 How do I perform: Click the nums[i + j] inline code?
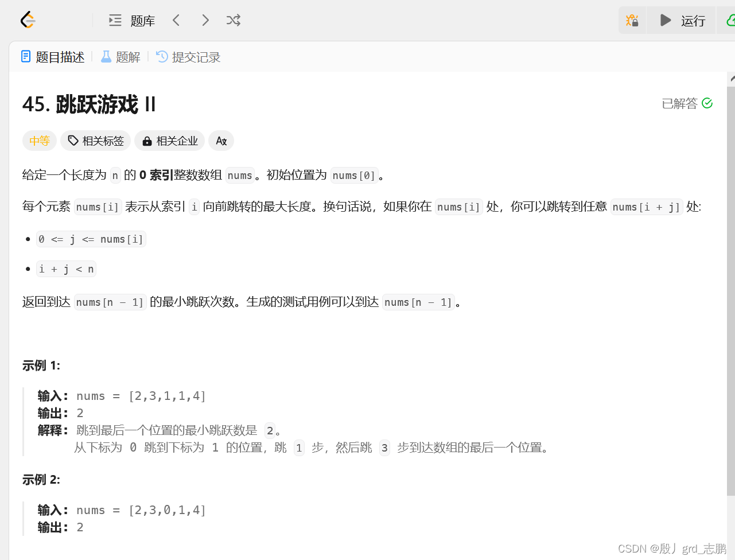[647, 207]
